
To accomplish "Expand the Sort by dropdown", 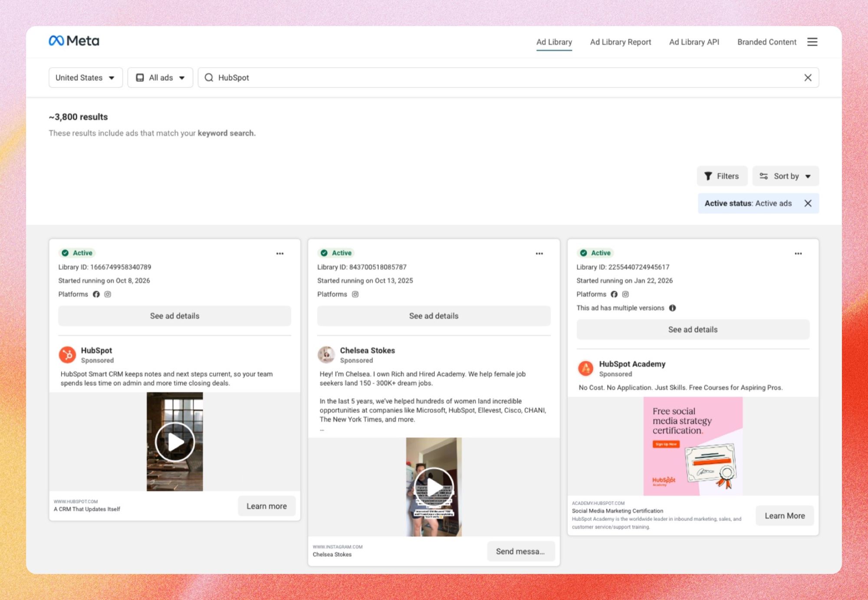I will pyautogui.click(x=786, y=176).
